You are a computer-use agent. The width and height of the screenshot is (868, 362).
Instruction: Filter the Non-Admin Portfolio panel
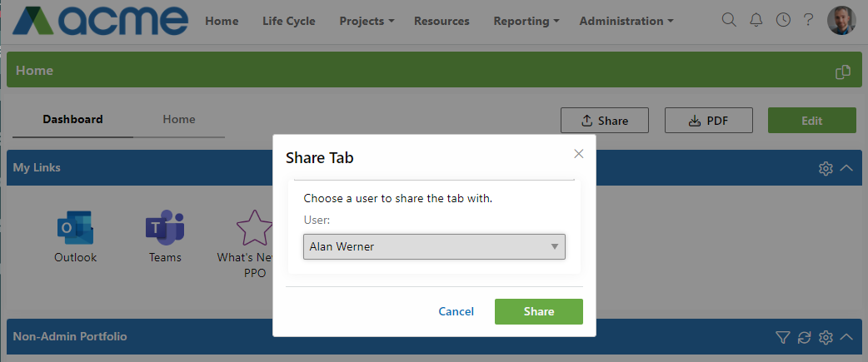click(x=782, y=337)
